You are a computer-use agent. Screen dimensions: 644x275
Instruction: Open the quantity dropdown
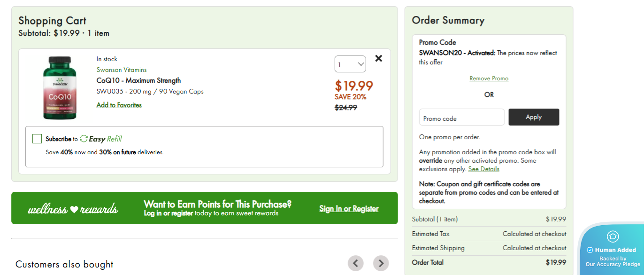coord(350,64)
